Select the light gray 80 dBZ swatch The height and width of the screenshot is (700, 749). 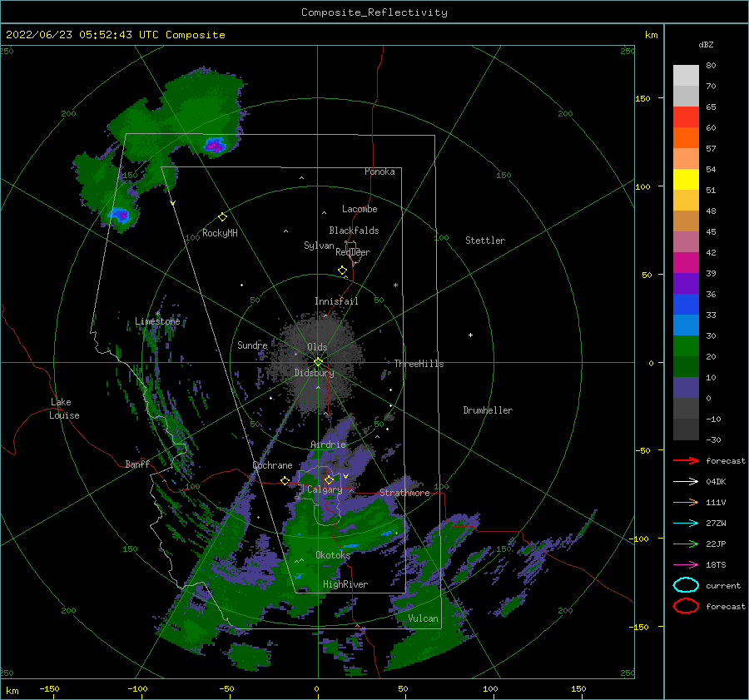click(686, 76)
